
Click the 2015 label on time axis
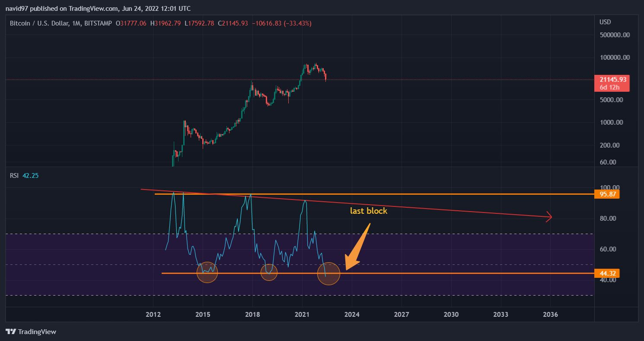tap(203, 314)
